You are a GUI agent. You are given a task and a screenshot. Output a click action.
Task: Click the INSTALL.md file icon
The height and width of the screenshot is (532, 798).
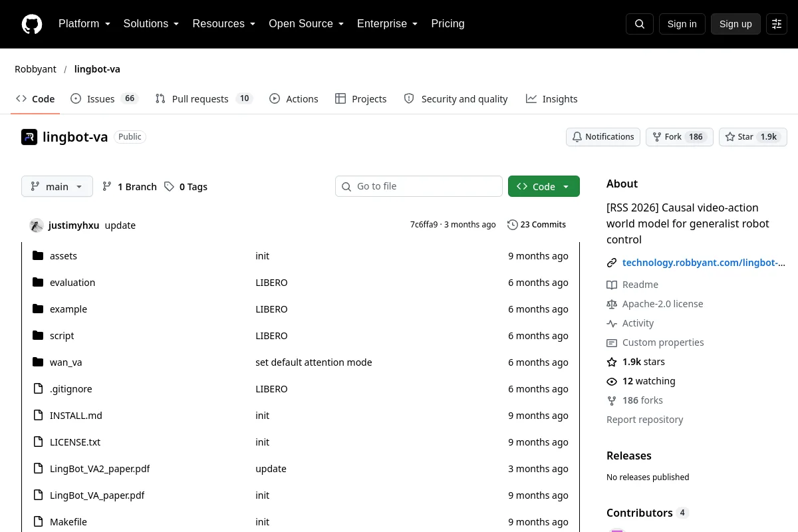pos(38,416)
